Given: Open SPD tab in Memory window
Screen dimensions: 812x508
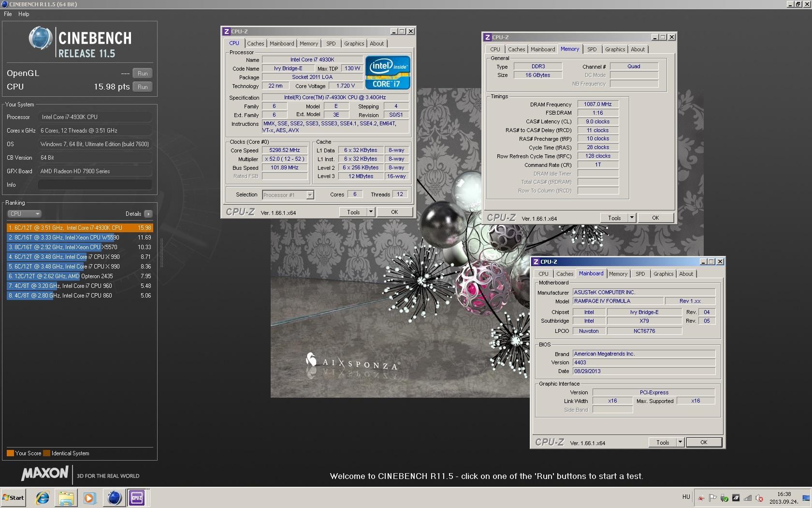Looking at the screenshot, I should [592, 49].
